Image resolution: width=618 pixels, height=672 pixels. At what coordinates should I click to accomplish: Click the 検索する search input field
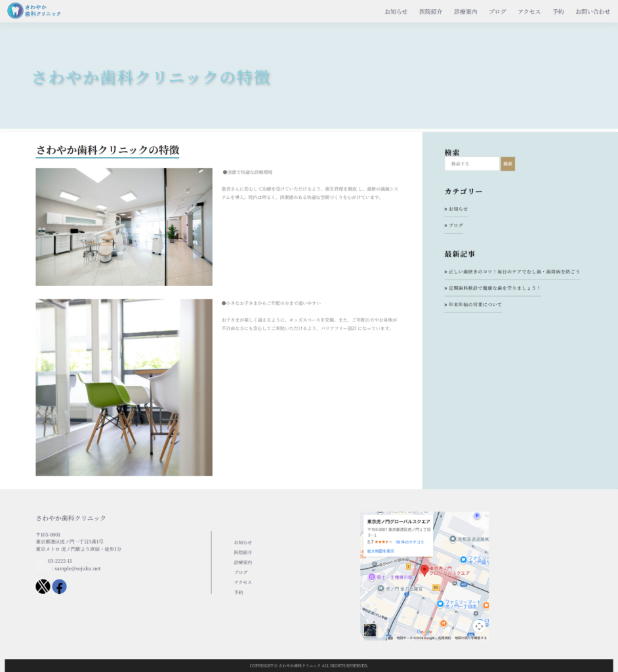(x=472, y=164)
